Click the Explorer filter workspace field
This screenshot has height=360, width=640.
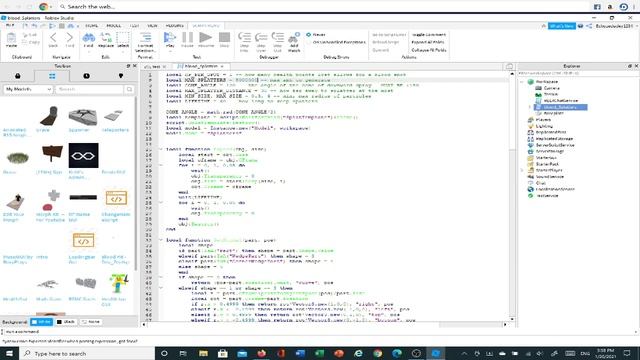(578, 73)
